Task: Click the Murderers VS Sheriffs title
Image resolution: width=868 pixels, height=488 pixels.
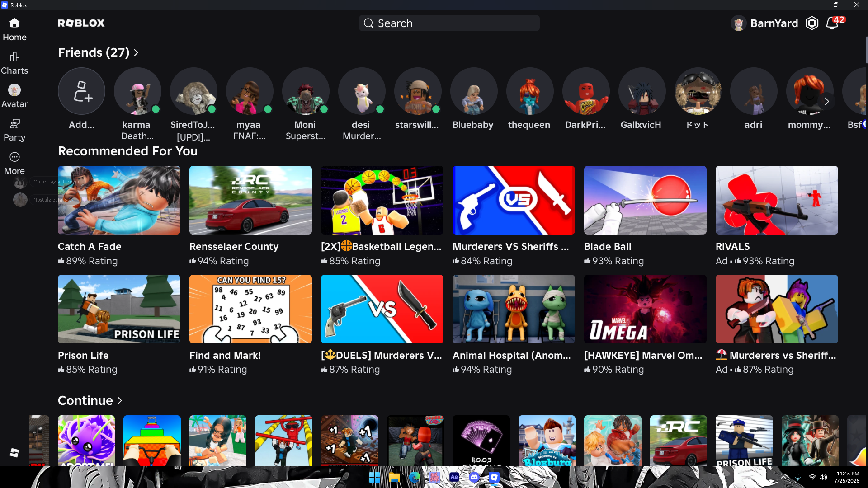Action: 511,246
